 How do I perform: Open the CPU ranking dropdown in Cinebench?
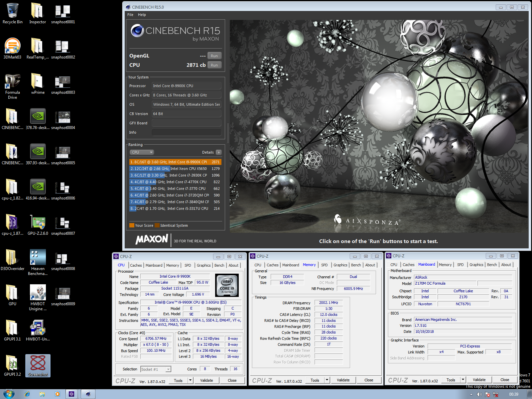coord(142,152)
